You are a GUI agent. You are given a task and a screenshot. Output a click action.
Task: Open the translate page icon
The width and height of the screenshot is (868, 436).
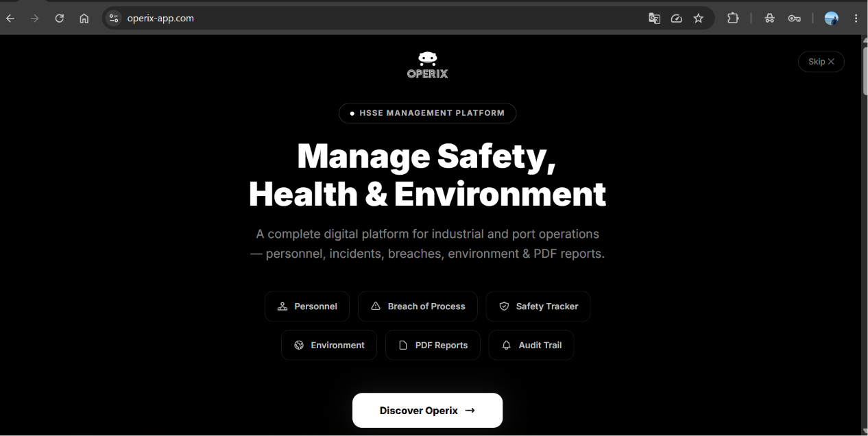click(655, 19)
